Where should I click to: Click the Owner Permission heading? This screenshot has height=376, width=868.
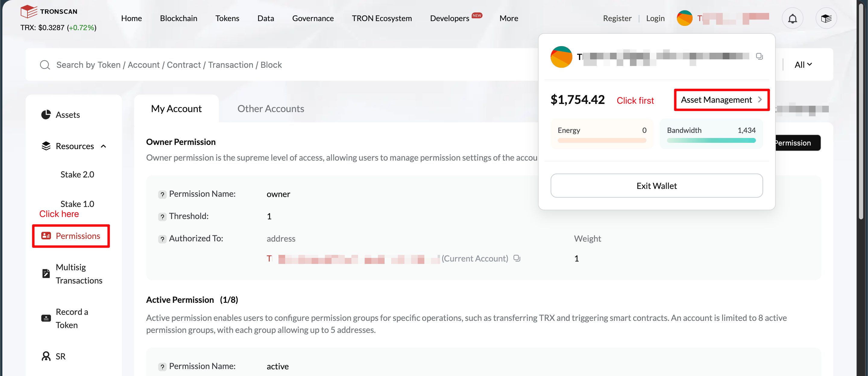(181, 142)
